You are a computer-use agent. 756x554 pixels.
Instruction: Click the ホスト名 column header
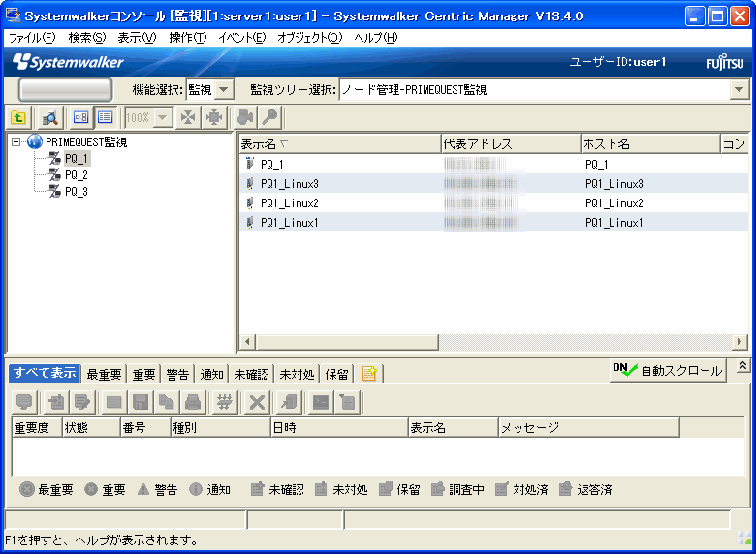point(650,143)
